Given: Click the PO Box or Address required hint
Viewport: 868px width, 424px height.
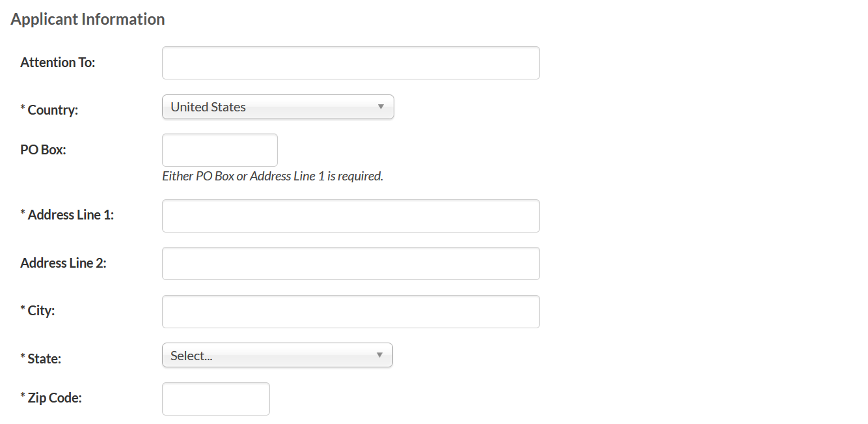Looking at the screenshot, I should pyautogui.click(x=273, y=177).
